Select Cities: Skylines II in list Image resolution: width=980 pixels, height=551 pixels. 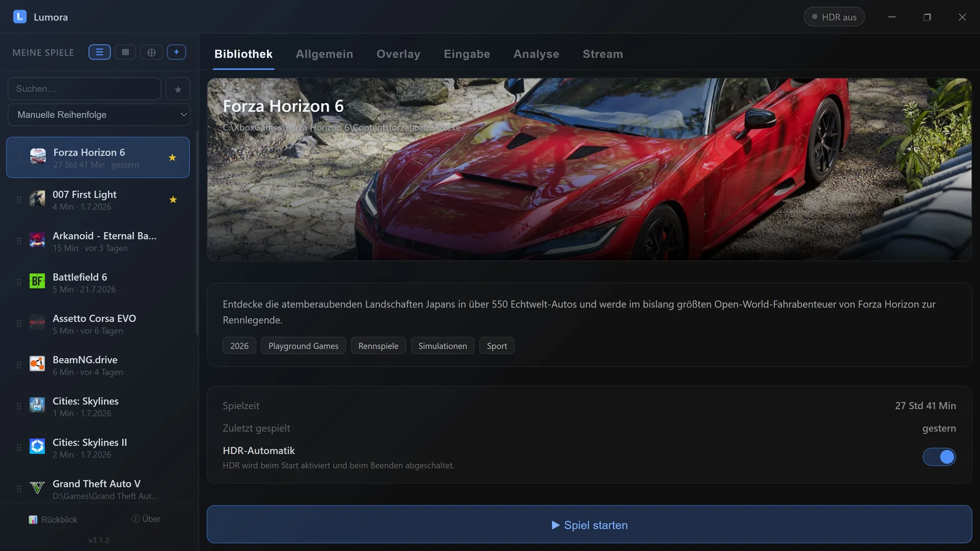pos(98,447)
